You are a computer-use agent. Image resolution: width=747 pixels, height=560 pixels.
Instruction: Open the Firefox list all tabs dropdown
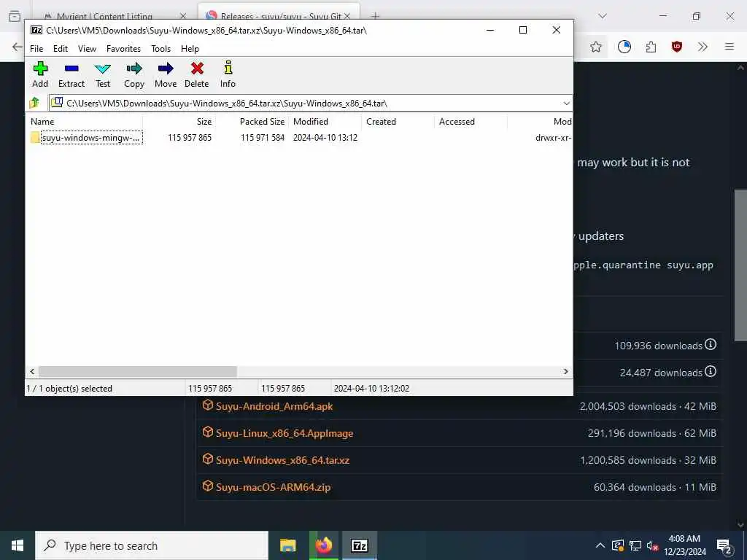(x=603, y=16)
